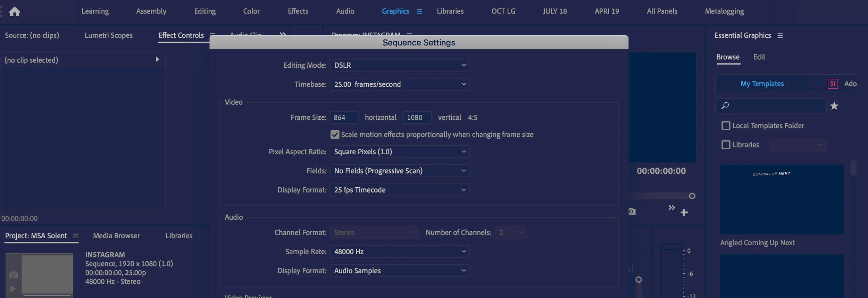This screenshot has width=868, height=298.
Task: Switch to the Color workspace tab
Action: pyautogui.click(x=251, y=11)
